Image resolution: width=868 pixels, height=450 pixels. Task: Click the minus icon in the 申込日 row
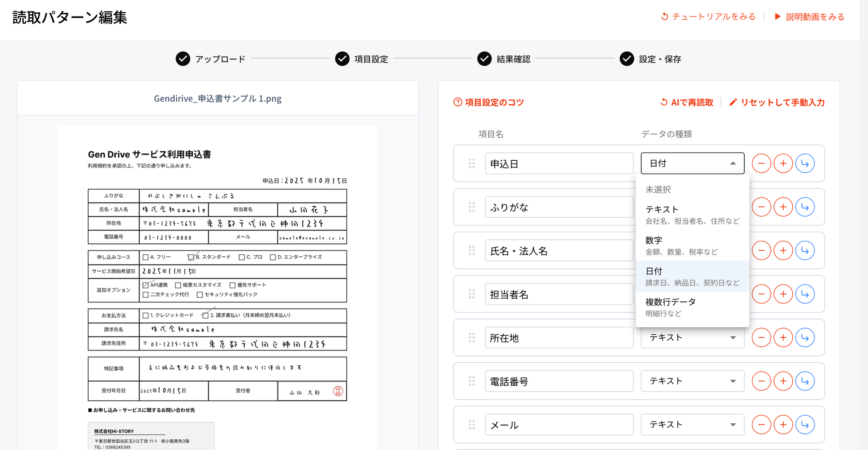[x=761, y=164]
